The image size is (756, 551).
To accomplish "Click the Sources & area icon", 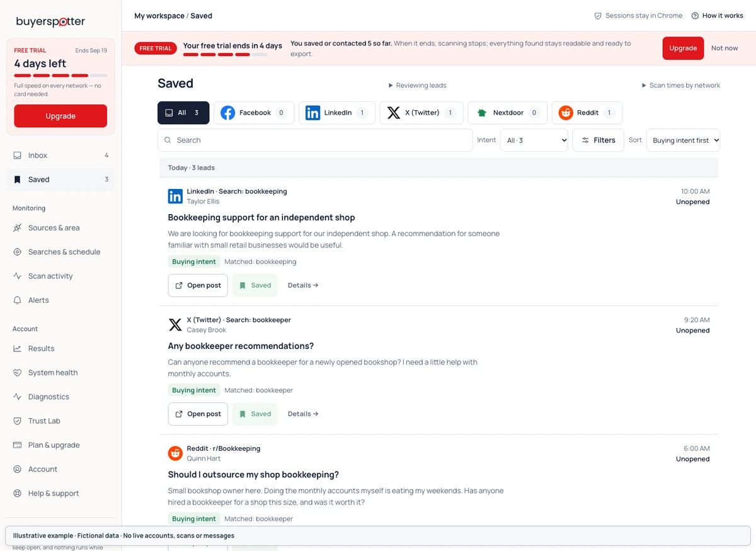I will 18,228.
